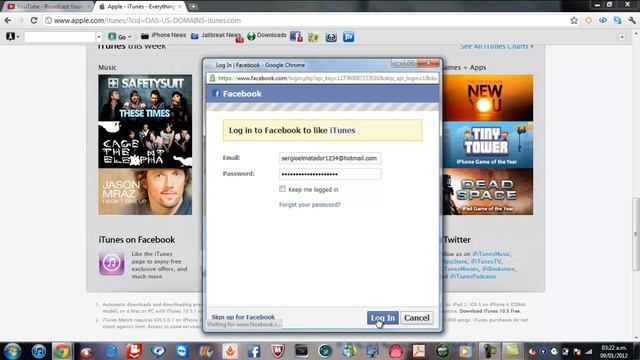Open the eye extension icon
The height and width of the screenshot is (360, 640).
pos(603,20)
